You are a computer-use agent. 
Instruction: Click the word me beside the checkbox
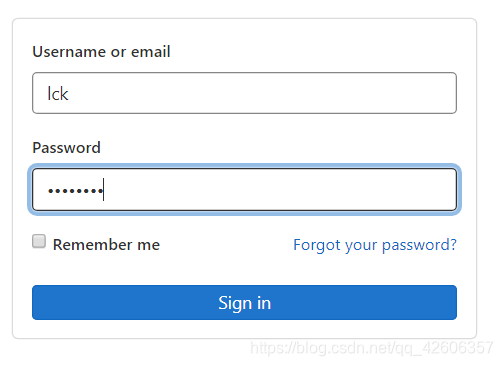[x=149, y=246]
